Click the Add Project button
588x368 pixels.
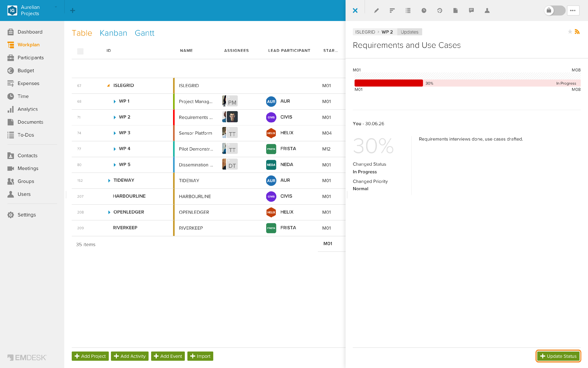point(90,356)
